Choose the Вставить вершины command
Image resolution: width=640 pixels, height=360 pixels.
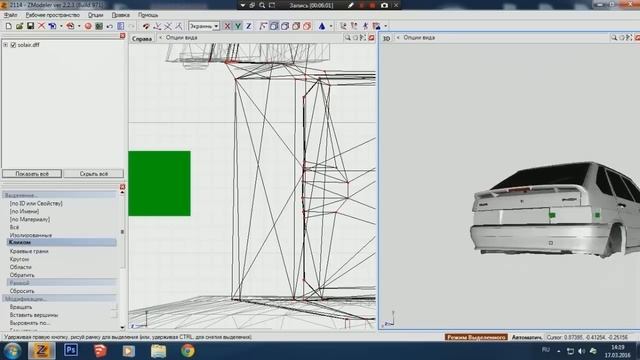click(x=34, y=315)
